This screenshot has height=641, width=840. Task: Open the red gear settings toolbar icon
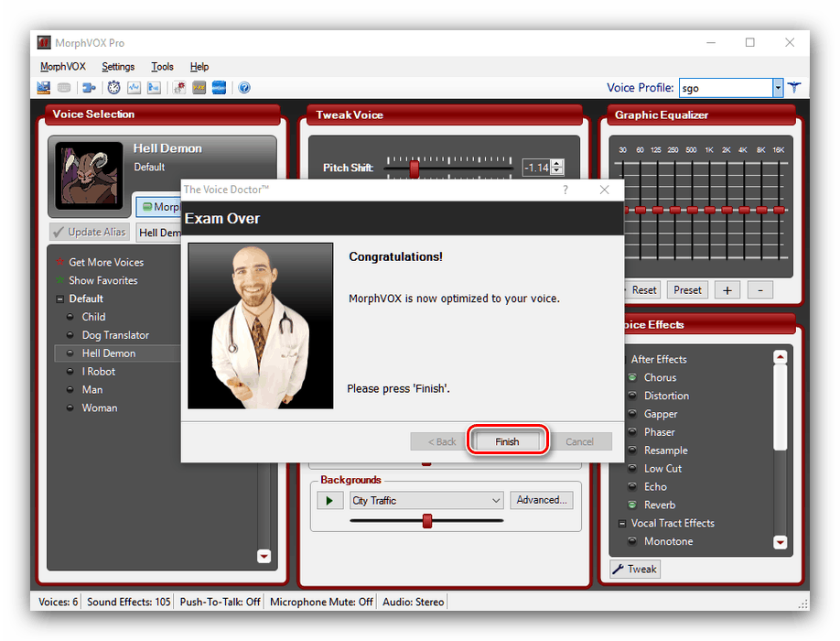[x=179, y=87]
